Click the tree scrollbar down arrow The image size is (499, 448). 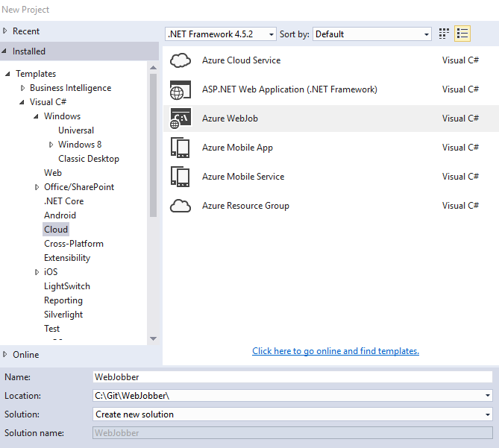(x=153, y=338)
